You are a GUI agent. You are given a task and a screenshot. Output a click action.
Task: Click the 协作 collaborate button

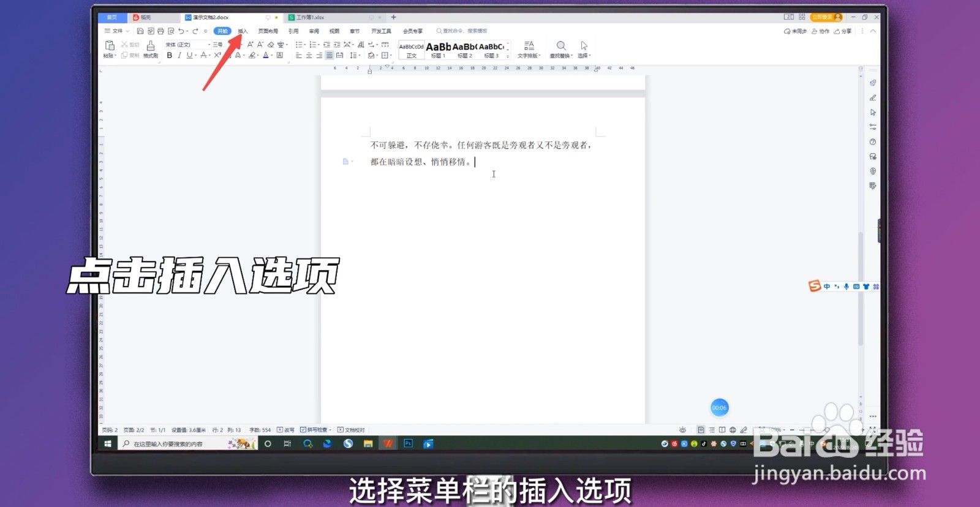tap(820, 31)
